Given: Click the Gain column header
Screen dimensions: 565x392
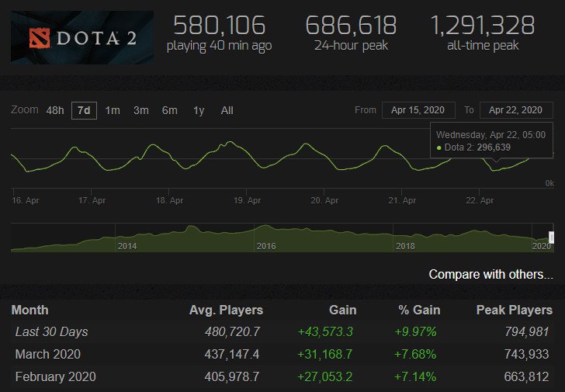Looking at the screenshot, I should pyautogui.click(x=343, y=310).
